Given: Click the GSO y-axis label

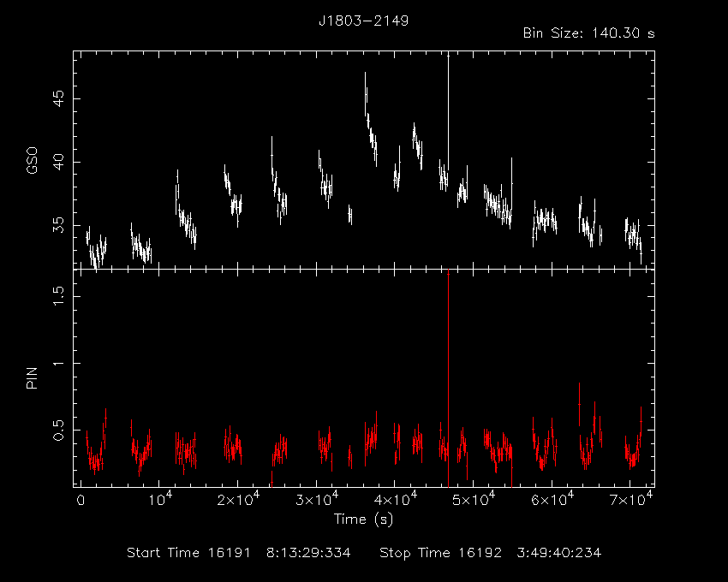Looking at the screenshot, I should pyautogui.click(x=32, y=161).
